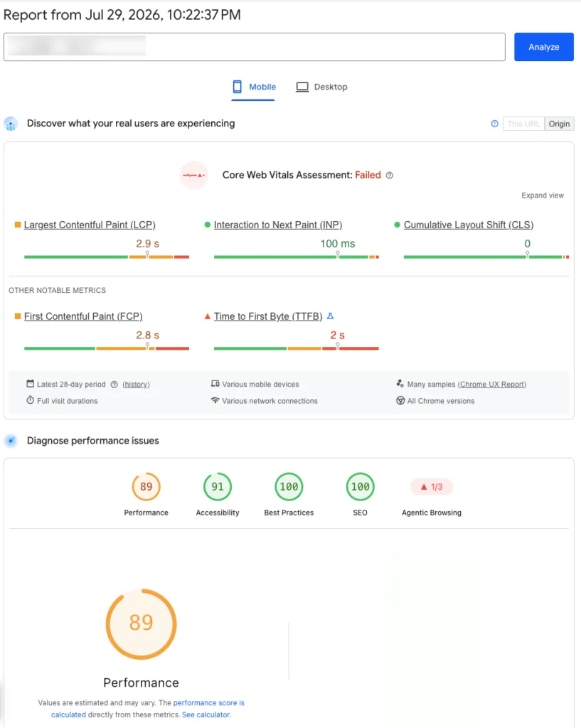Screen dimensions: 581x728
Task: Click the LCP distribution bar marker
Action: click(x=147, y=255)
